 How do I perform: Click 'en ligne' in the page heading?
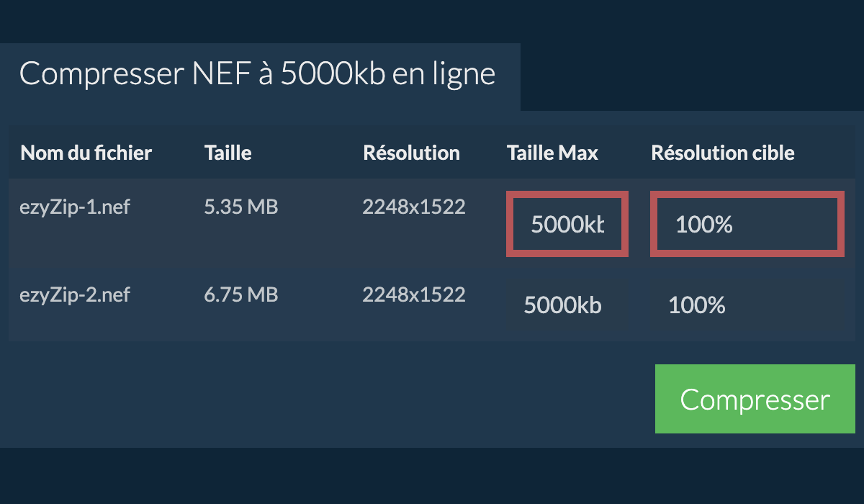pos(444,74)
